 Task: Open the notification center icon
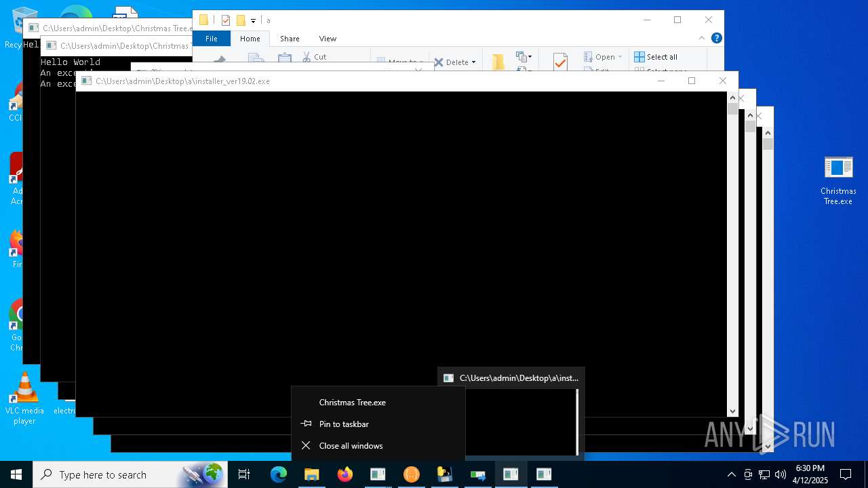coord(846,474)
